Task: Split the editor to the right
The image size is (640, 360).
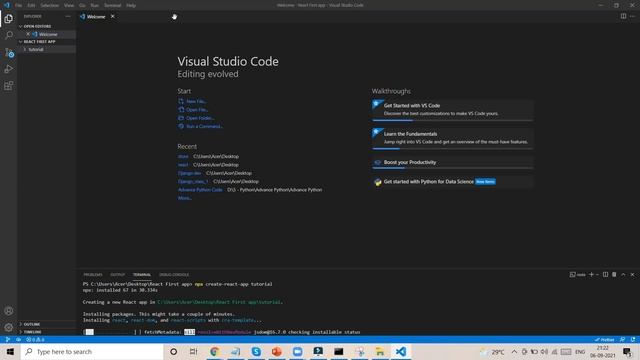Action: tap(623, 16)
